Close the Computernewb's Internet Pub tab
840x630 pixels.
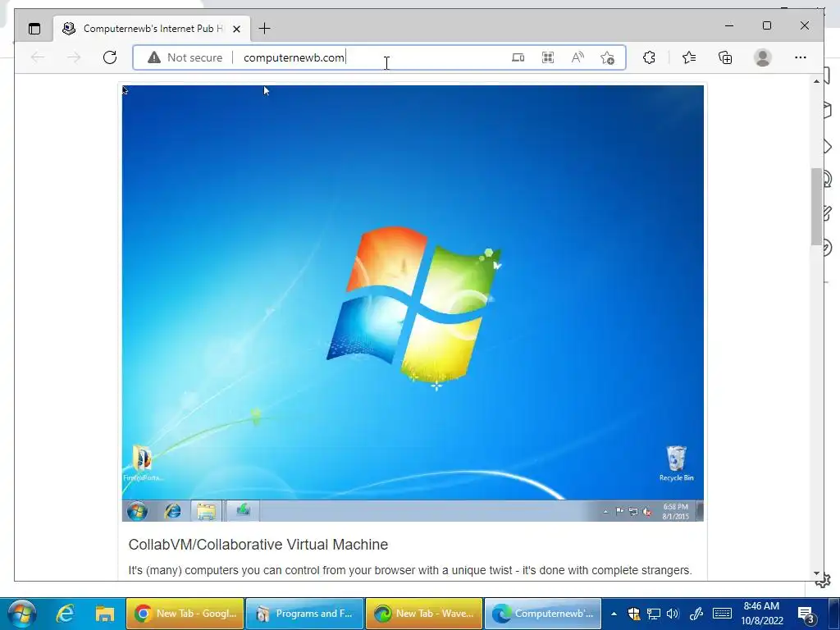click(236, 29)
